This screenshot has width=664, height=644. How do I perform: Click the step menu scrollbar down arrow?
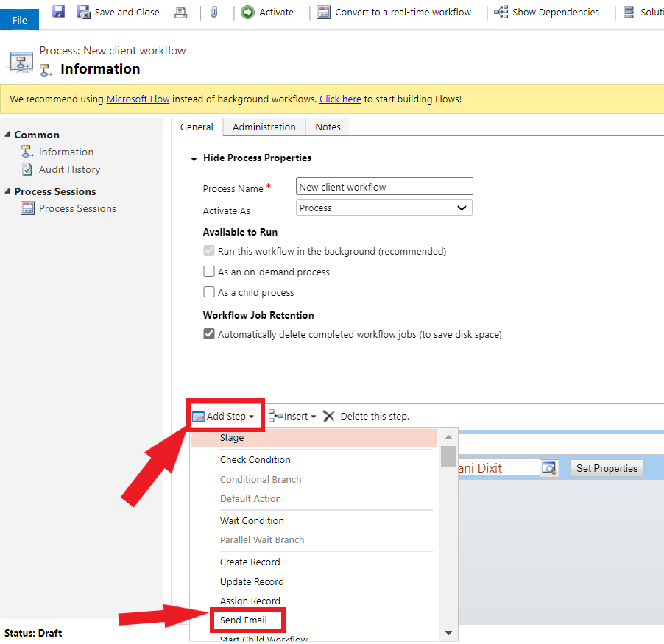tap(448, 632)
